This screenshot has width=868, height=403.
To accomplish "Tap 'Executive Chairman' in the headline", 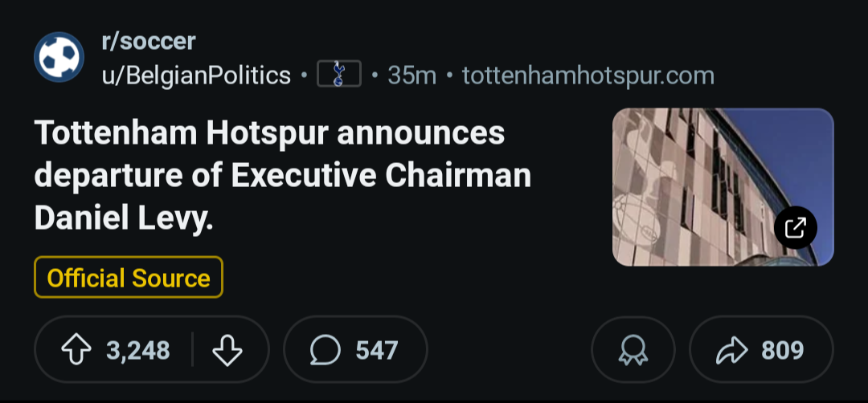I will click(x=381, y=175).
